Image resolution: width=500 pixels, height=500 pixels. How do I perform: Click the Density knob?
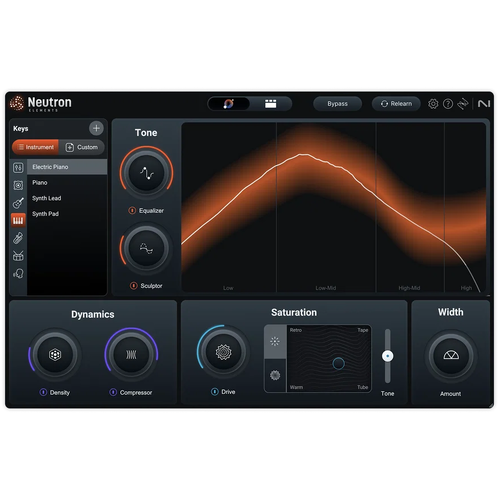click(x=55, y=354)
